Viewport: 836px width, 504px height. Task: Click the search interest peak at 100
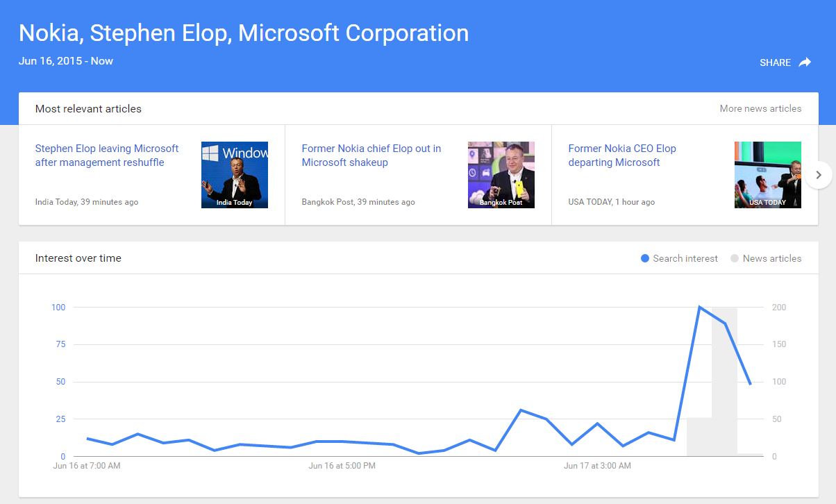coord(699,307)
